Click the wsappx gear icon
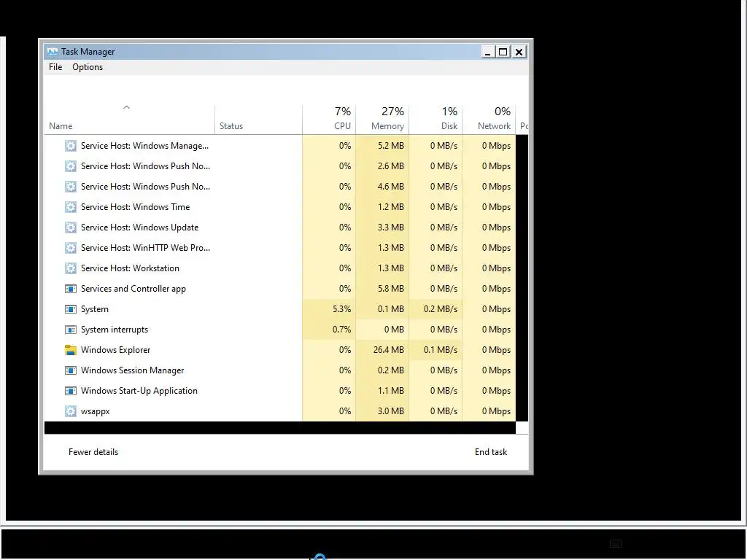The image size is (747, 560). click(x=71, y=411)
